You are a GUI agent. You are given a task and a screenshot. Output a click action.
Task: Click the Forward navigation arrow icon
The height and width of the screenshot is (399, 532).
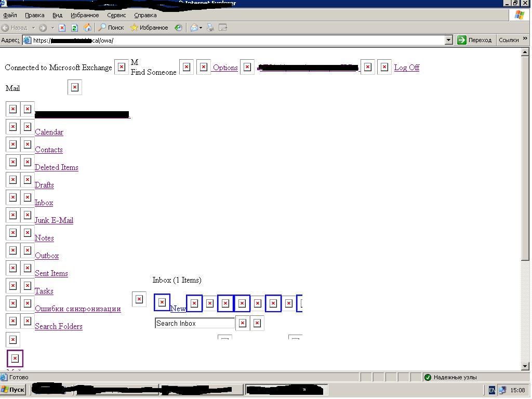43,28
